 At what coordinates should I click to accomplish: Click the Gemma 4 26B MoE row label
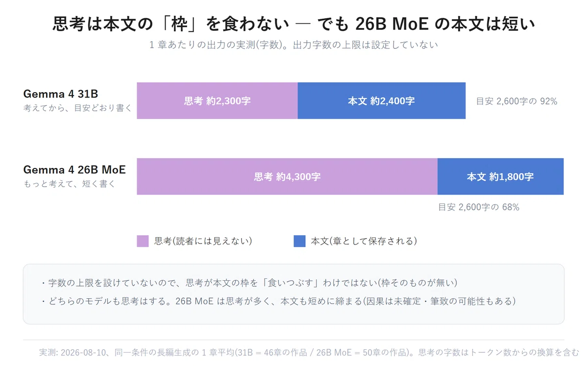click(74, 170)
